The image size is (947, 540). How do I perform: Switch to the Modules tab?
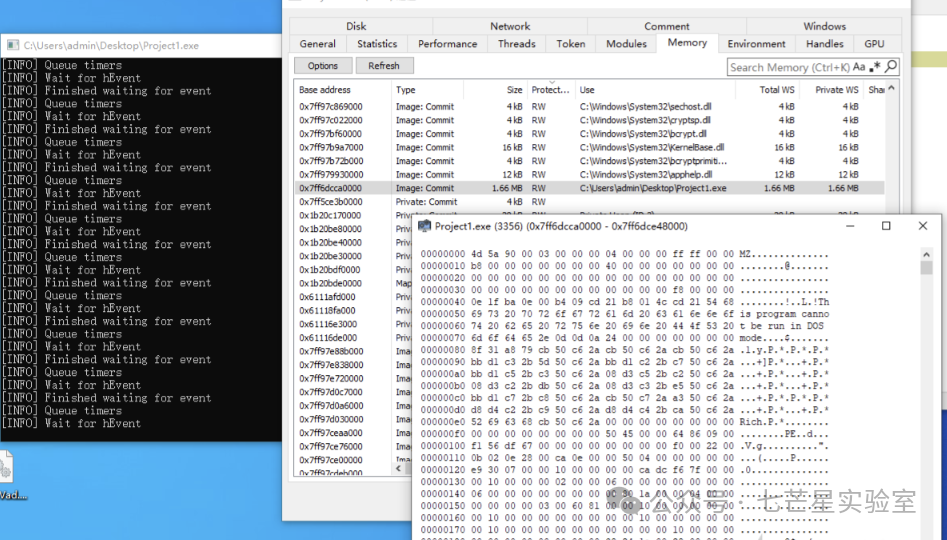(x=626, y=43)
